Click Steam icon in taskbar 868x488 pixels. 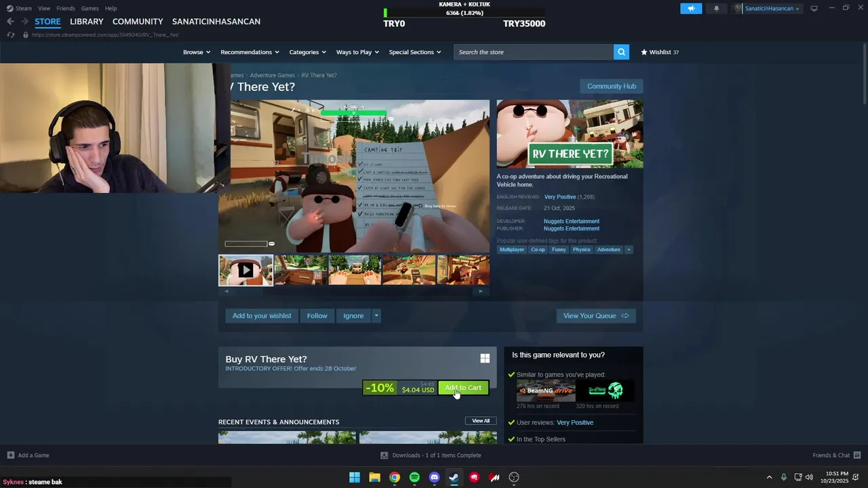coord(454,477)
